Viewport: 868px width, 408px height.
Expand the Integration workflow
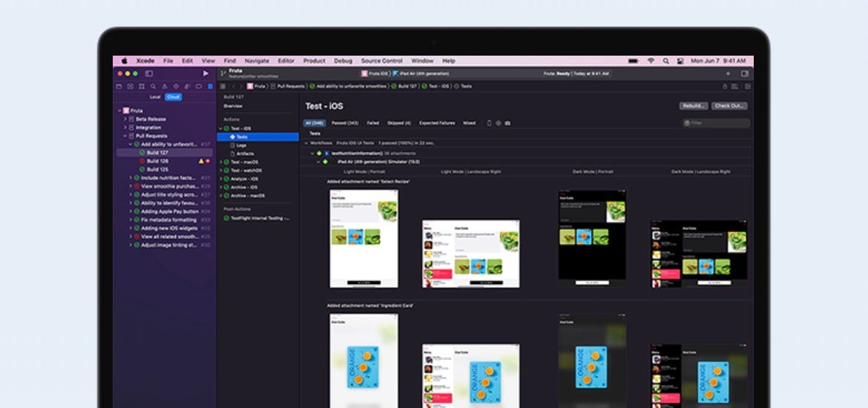coord(125,128)
